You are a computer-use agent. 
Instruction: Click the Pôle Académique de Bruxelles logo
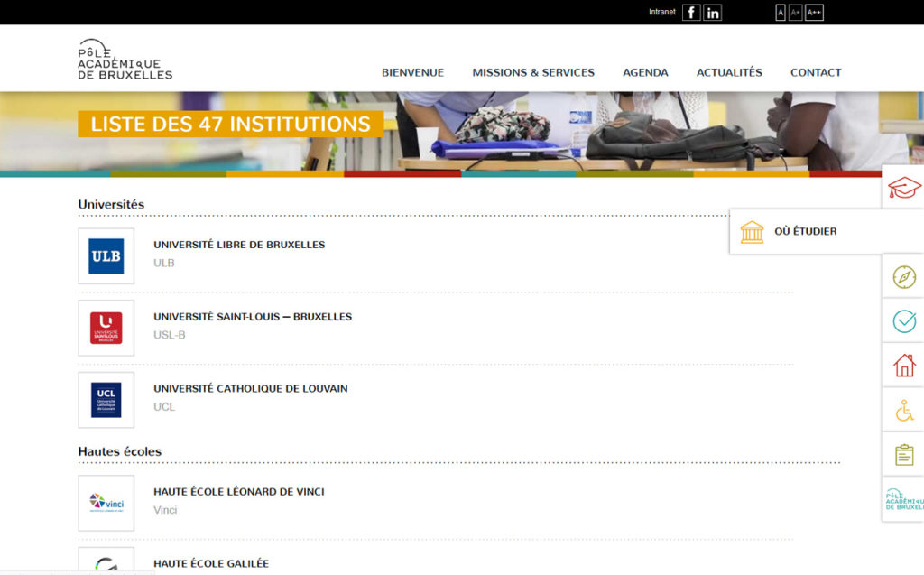coord(125,60)
